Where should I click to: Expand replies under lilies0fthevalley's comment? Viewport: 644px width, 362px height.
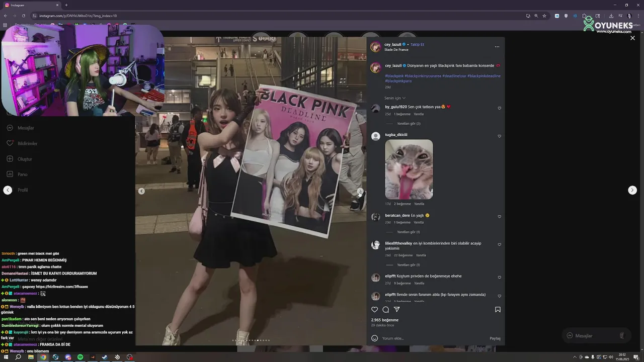click(x=408, y=265)
